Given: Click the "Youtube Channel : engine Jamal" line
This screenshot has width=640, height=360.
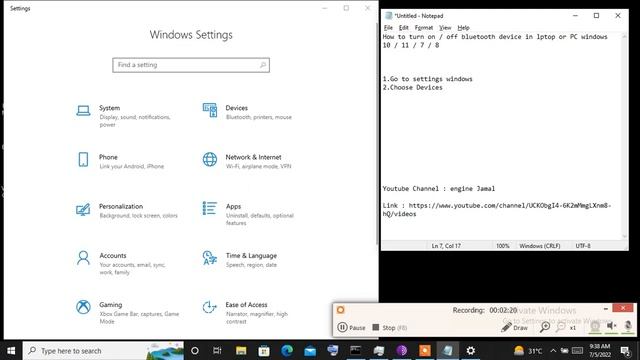Looking at the screenshot, I should 439,189.
